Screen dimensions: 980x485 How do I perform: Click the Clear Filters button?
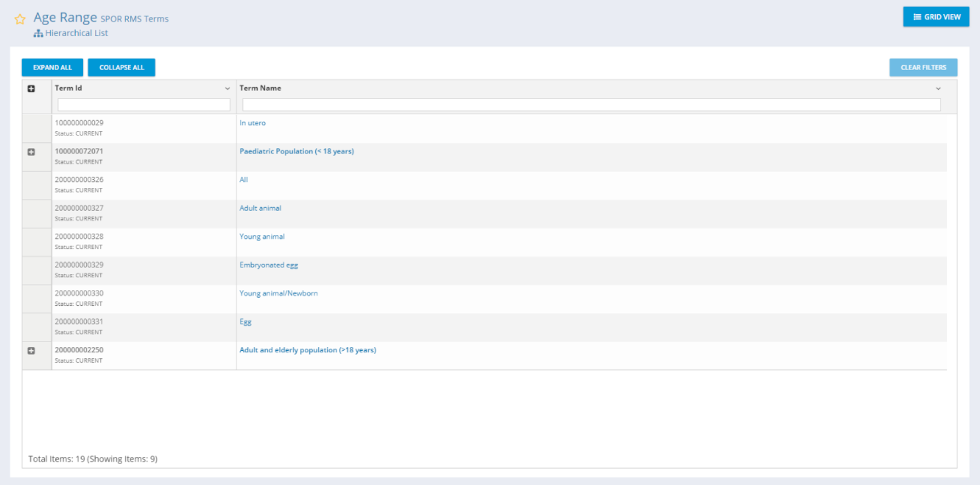click(923, 67)
